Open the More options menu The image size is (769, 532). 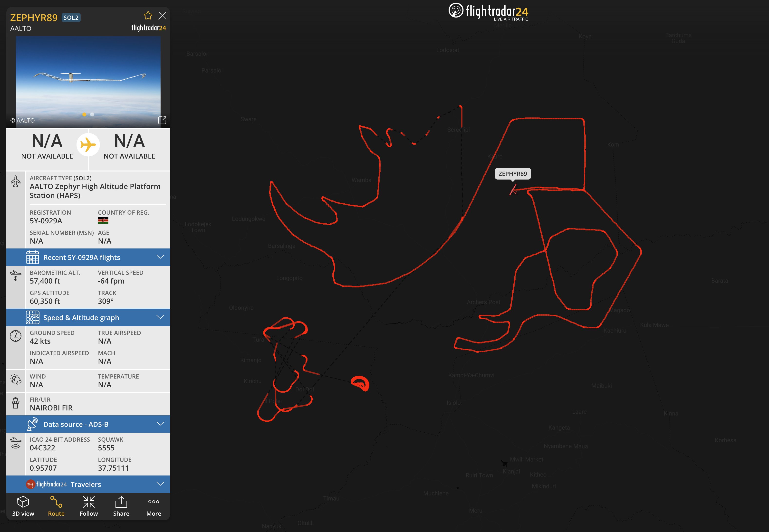coord(154,506)
